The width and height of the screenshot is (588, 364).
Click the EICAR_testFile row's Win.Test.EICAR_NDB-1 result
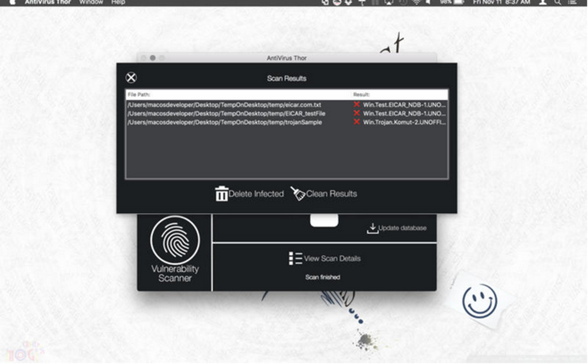[404, 113]
